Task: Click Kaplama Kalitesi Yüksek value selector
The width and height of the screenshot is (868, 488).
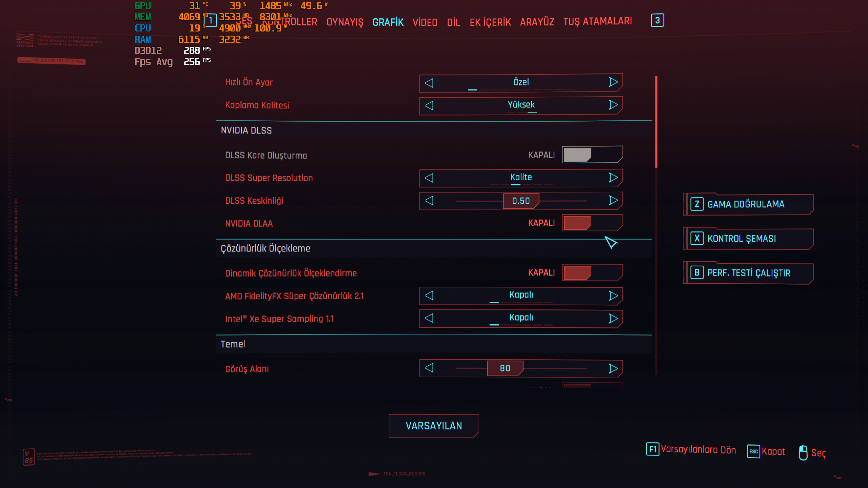Action: point(521,105)
